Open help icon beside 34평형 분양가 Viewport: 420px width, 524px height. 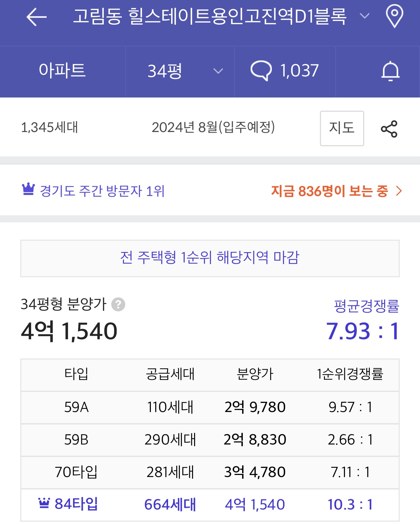click(118, 304)
